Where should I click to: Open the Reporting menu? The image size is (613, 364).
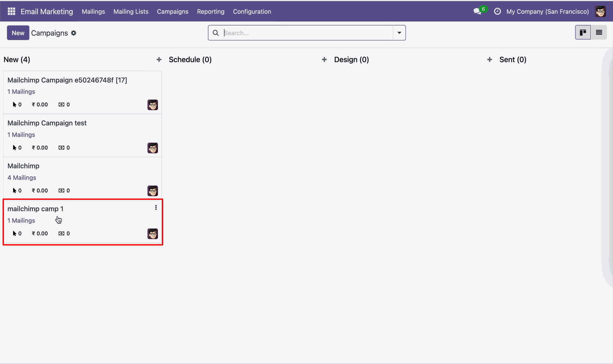pos(211,11)
